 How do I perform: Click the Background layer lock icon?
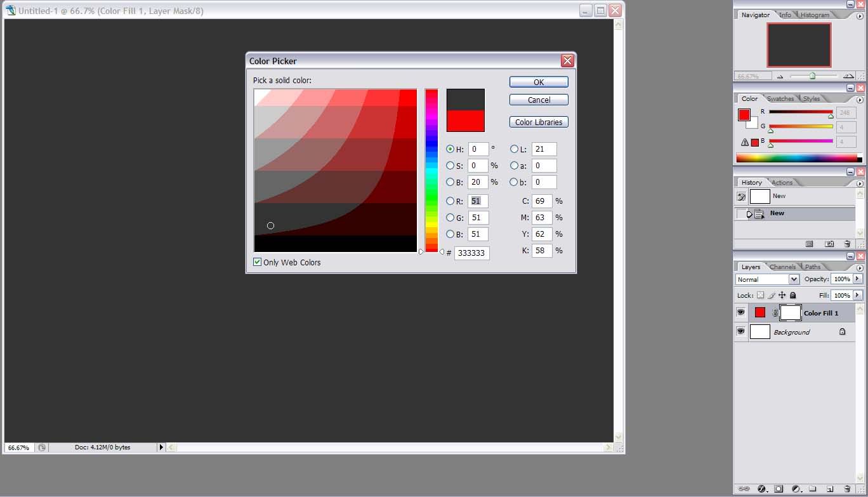[x=843, y=331]
